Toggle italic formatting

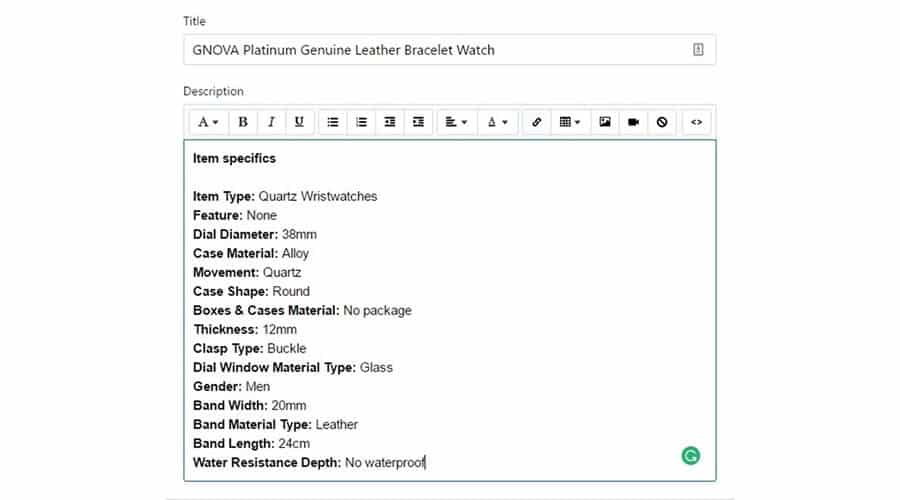[271, 122]
